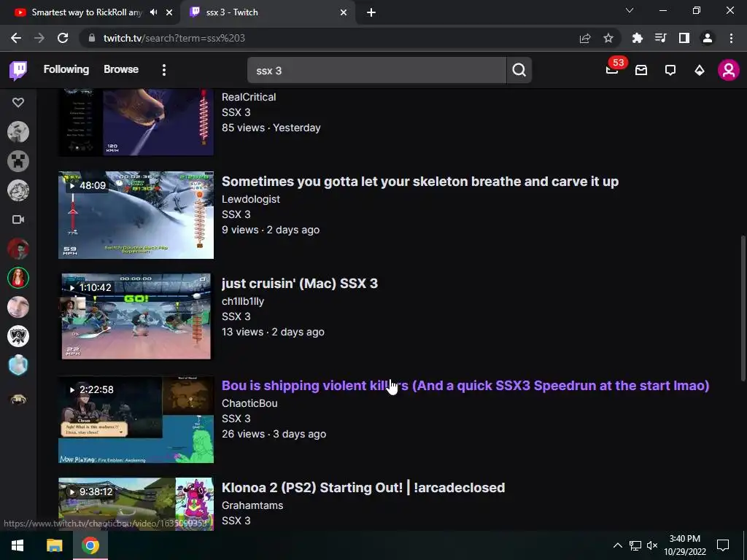Viewport: 747px width, 560px height.
Task: Toggle the Chrome side panel
Action: tap(684, 38)
